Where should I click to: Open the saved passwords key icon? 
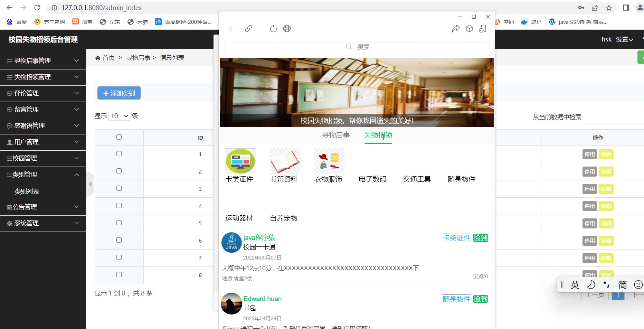(581, 8)
